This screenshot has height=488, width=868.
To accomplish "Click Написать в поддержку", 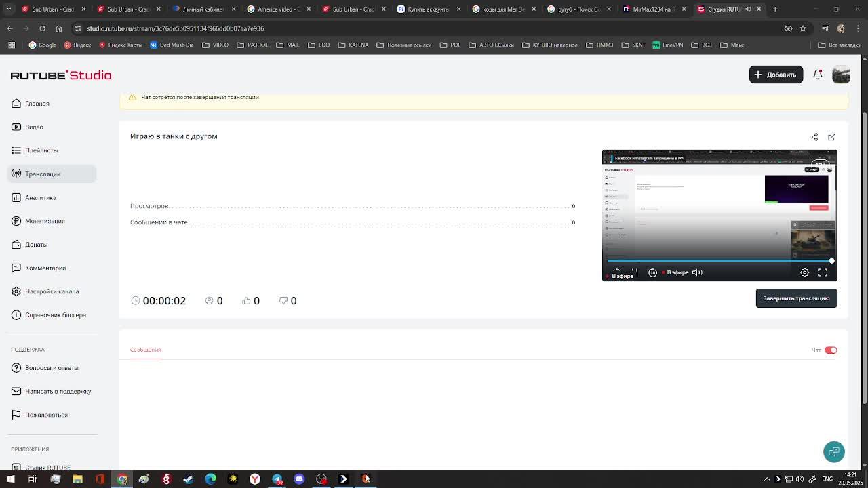I will [x=51, y=392].
